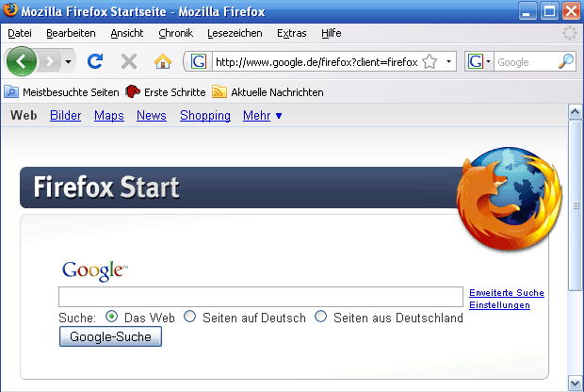
Task: Open the Erste Schritte bookmark
Action: (x=166, y=92)
